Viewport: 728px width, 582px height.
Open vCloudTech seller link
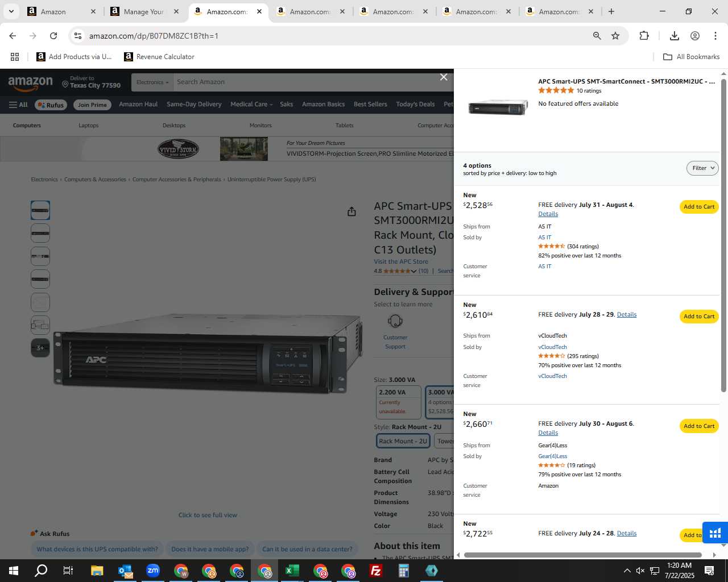coord(552,347)
